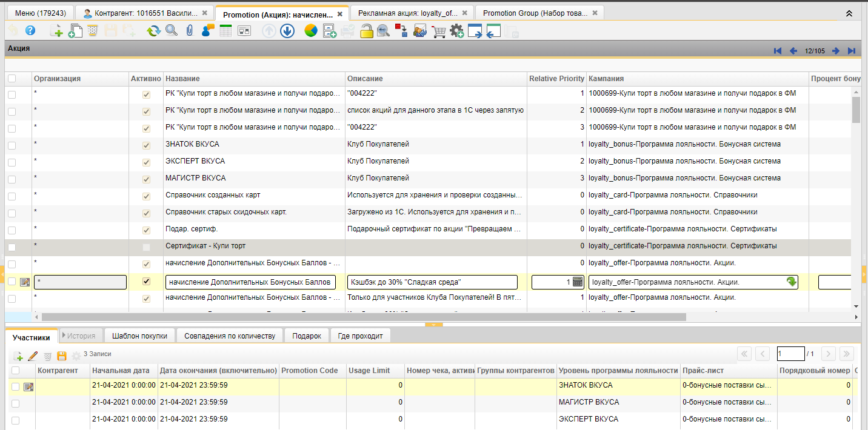Image resolution: width=868 pixels, height=430 pixels.
Task: Click the paperclip Attachment icon
Action: tap(189, 31)
